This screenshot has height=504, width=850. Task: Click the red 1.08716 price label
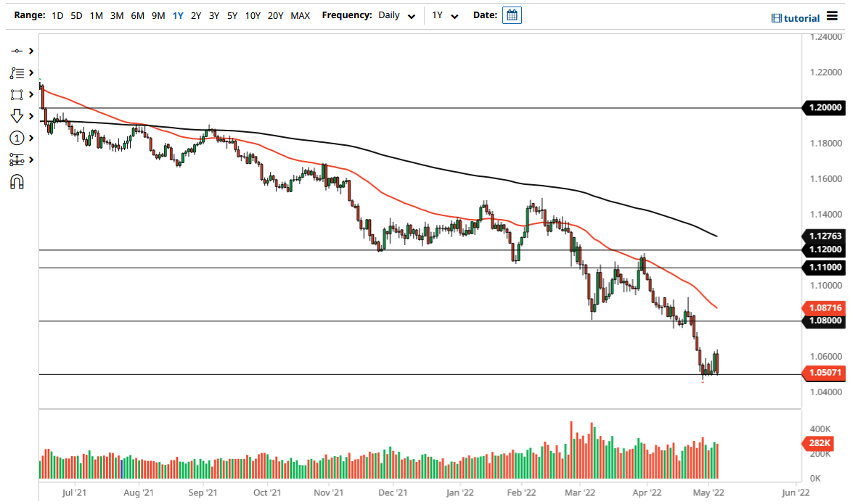pyautogui.click(x=824, y=307)
